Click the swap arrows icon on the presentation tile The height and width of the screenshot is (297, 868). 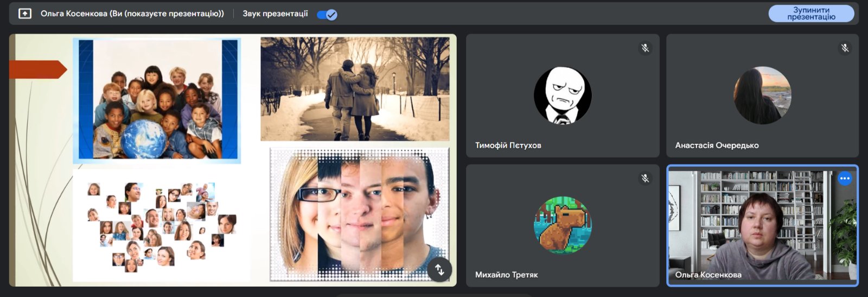439,269
